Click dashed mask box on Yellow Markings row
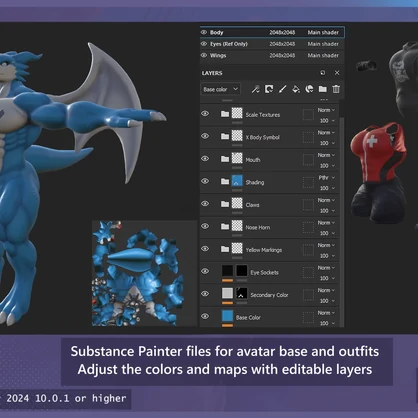418x418 pixels. point(308,250)
